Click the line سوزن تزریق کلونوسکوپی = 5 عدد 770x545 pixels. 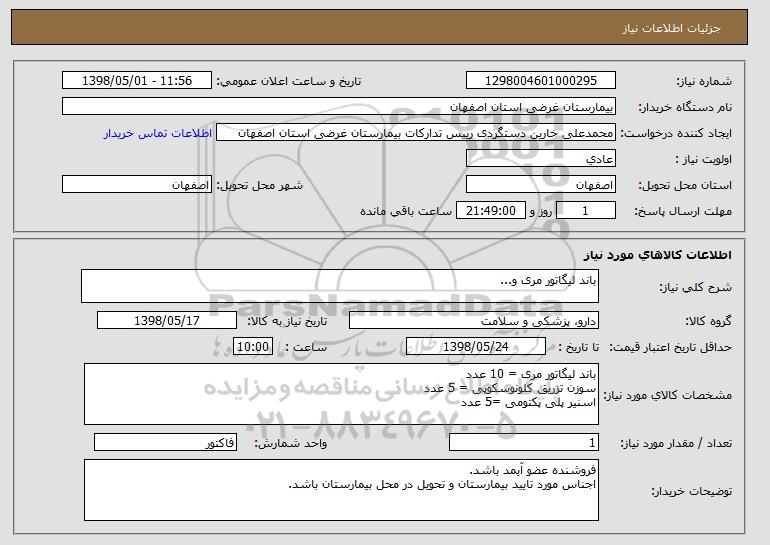(x=510, y=388)
